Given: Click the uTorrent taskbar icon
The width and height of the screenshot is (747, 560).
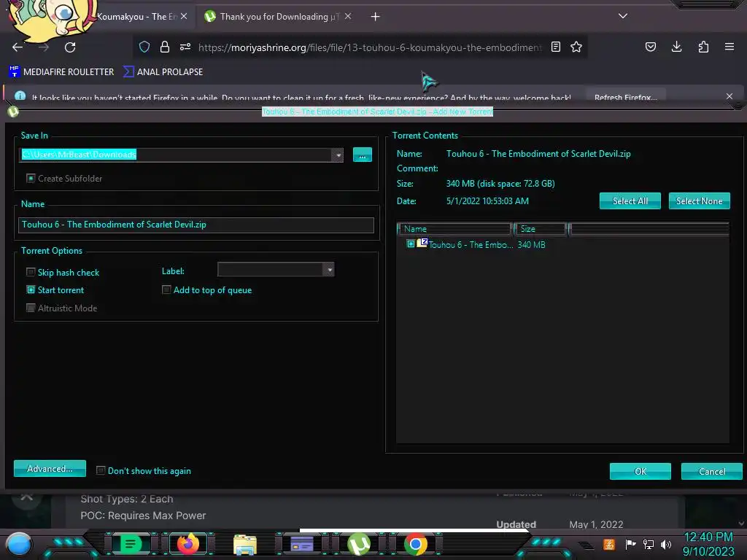Looking at the screenshot, I should [x=359, y=544].
